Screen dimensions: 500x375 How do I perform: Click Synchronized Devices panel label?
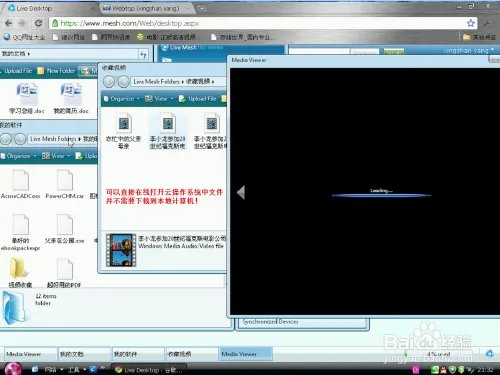click(x=270, y=322)
